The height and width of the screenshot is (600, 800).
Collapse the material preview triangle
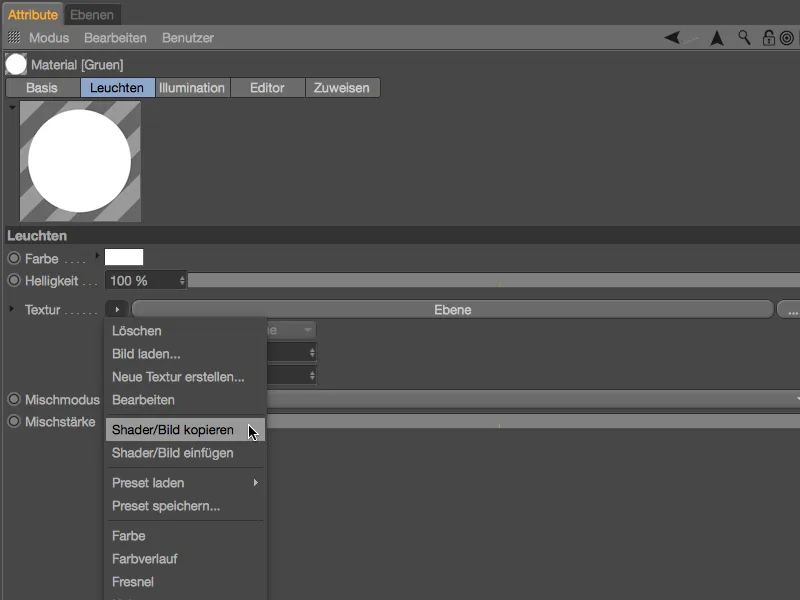[12, 108]
